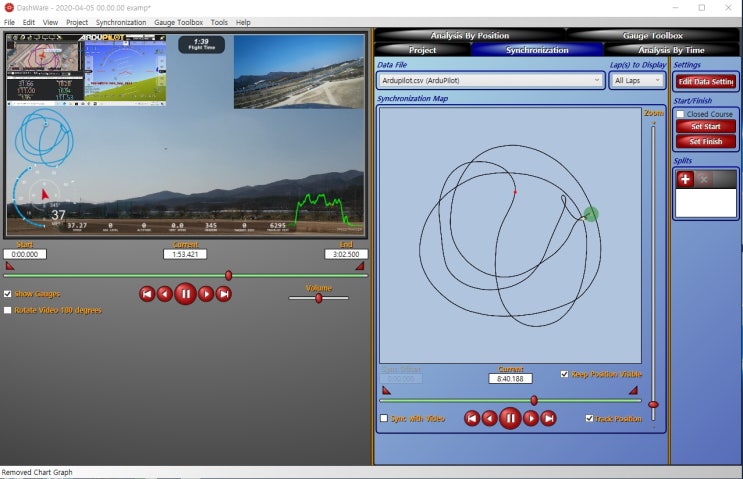Click the Set Finish button
This screenshot has height=479, width=743.
tap(706, 141)
